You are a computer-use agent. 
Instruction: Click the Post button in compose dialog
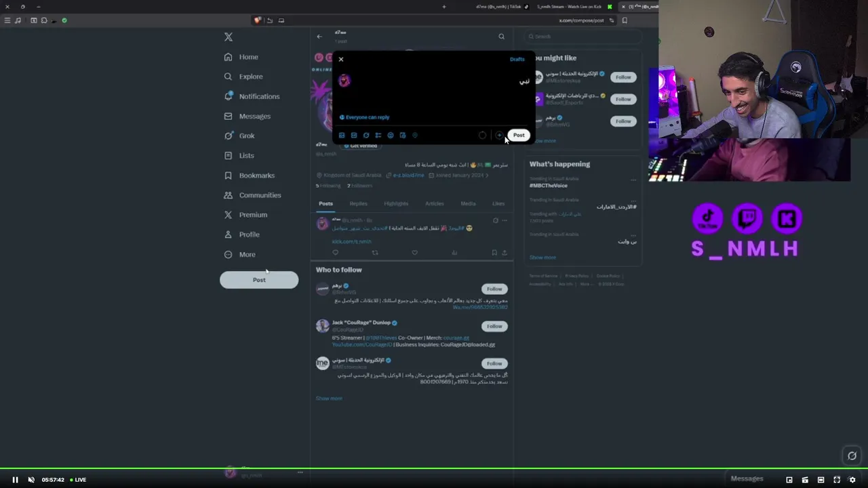tap(519, 135)
